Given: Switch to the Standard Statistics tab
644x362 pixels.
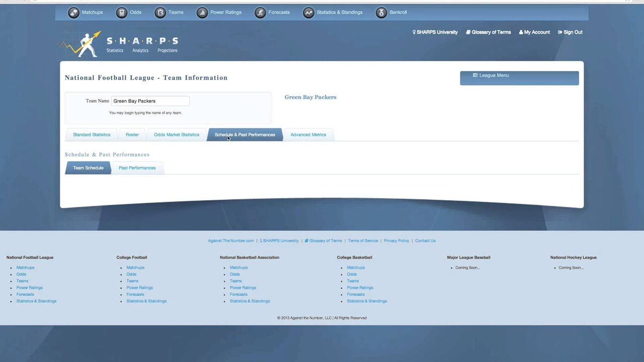Looking at the screenshot, I should pyautogui.click(x=92, y=135).
